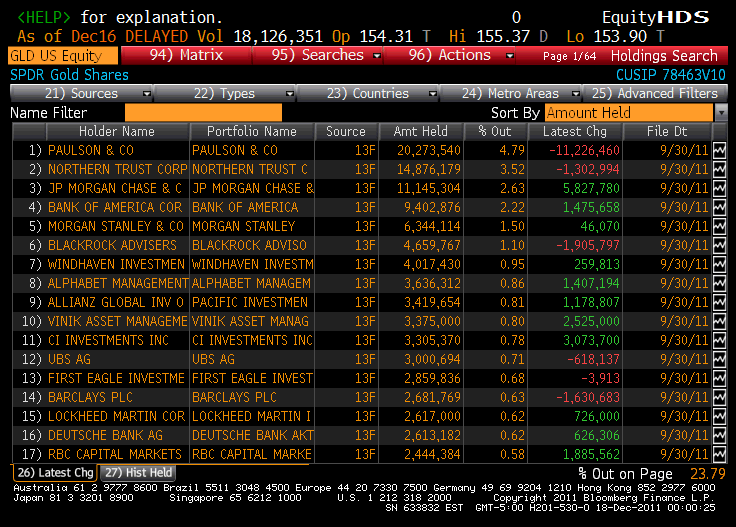
Task: Open chart icon for Morgan Stanley row
Action: pos(720,227)
